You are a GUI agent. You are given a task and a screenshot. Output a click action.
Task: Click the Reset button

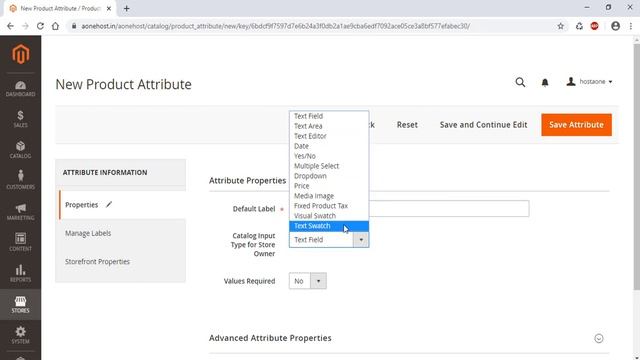407,124
